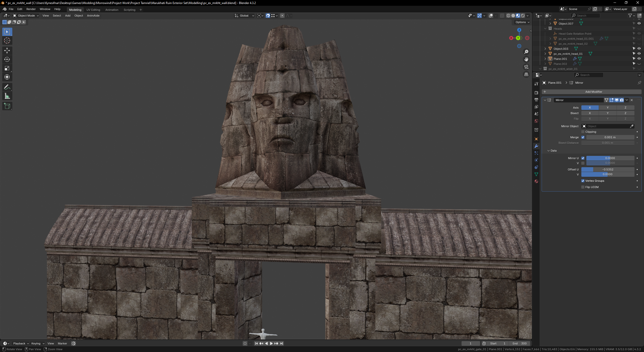Screen dimensions: 644x352
Task: Switch to the UV Editing workspace tab
Action: [x=93, y=10]
